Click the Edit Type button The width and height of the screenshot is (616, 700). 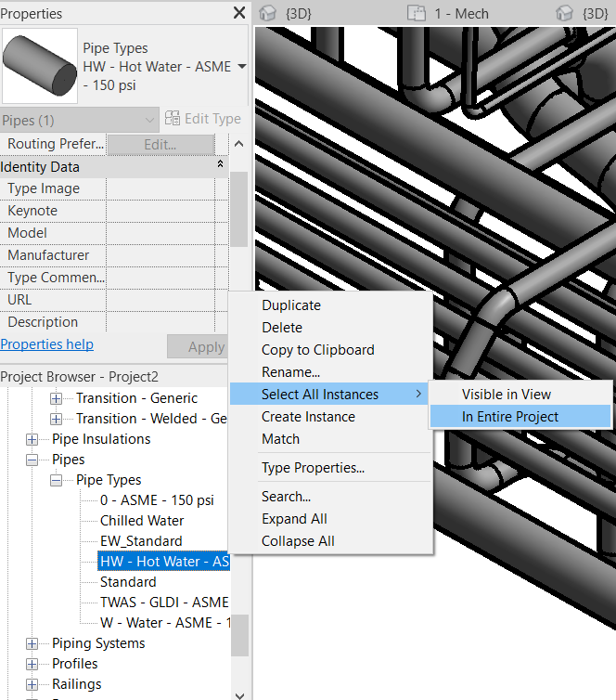point(202,119)
